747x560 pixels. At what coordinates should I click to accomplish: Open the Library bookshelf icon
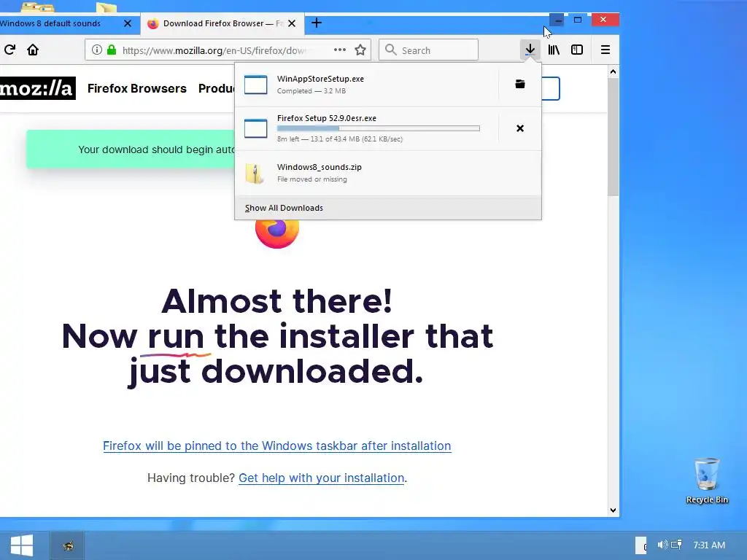554,50
